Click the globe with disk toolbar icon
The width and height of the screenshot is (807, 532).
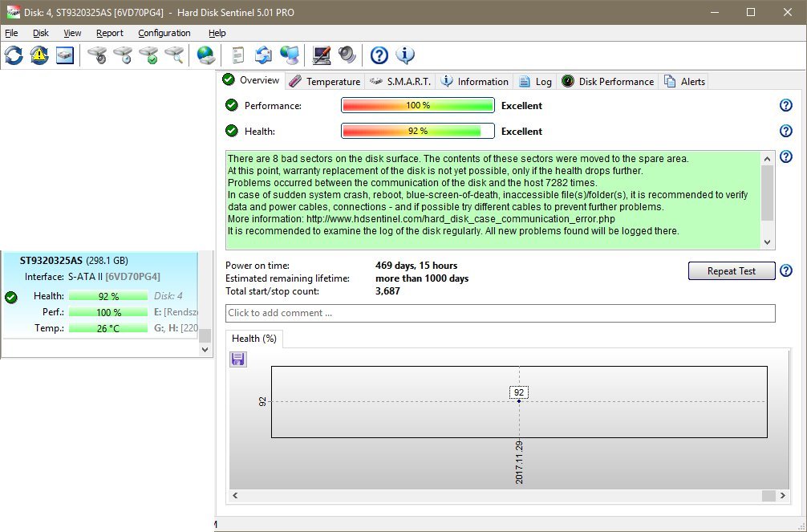pyautogui.click(x=206, y=55)
